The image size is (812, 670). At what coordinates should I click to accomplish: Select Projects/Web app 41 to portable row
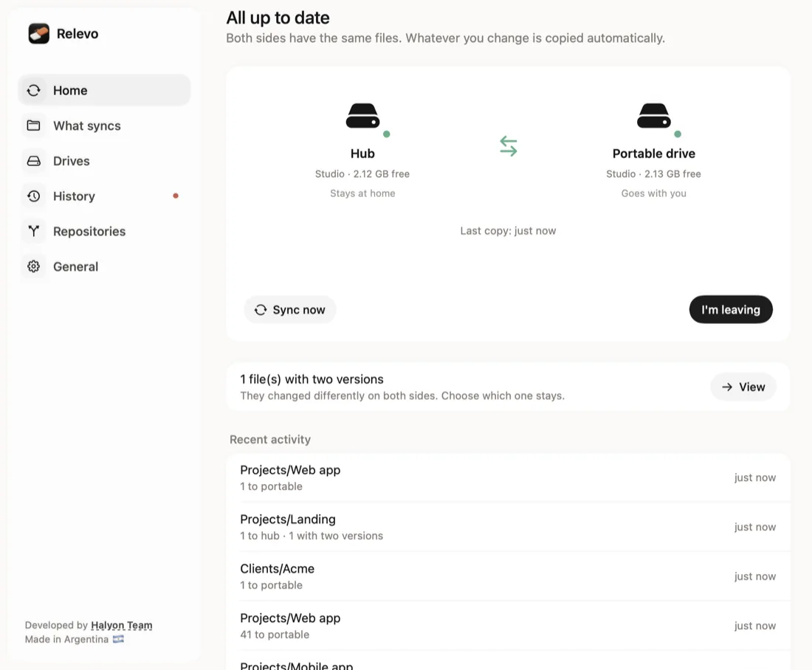(x=508, y=626)
